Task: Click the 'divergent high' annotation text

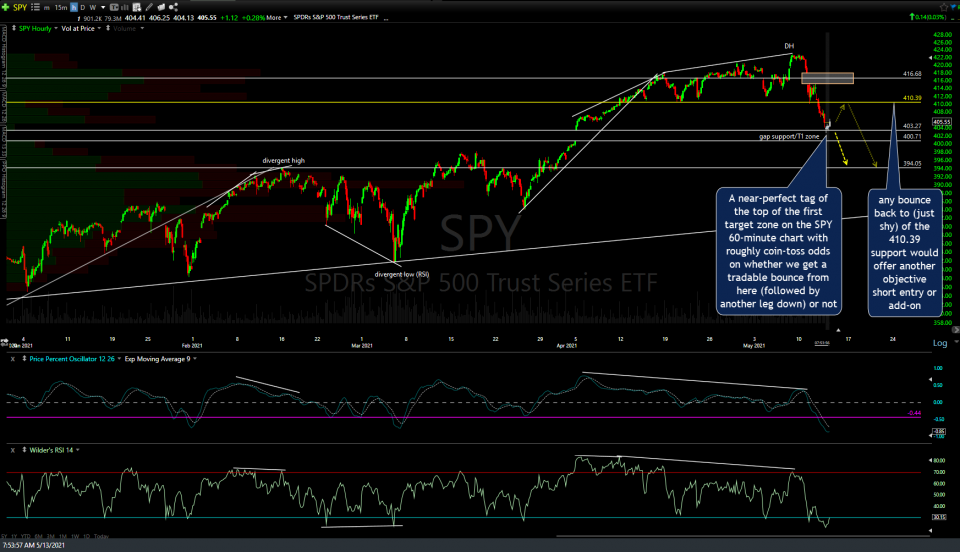Action: pos(283,161)
